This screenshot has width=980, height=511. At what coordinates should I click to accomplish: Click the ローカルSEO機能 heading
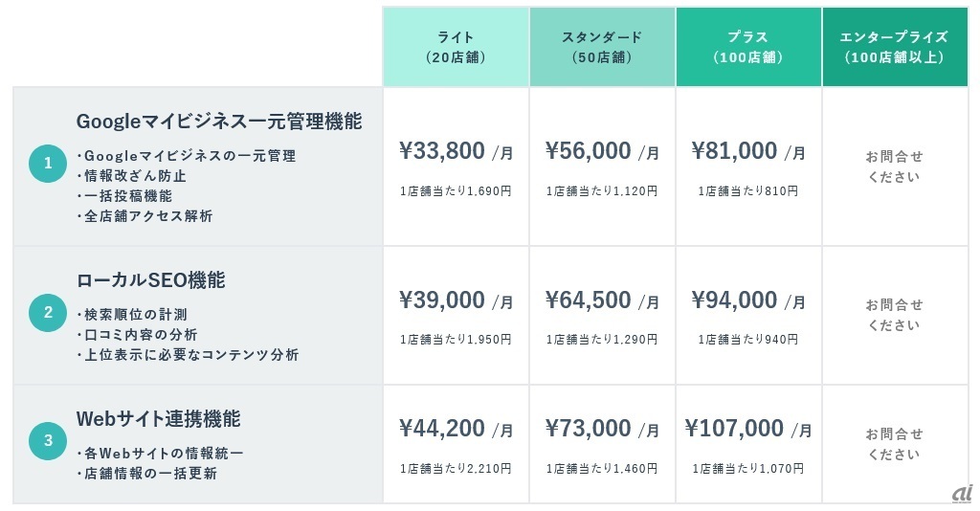[151, 280]
